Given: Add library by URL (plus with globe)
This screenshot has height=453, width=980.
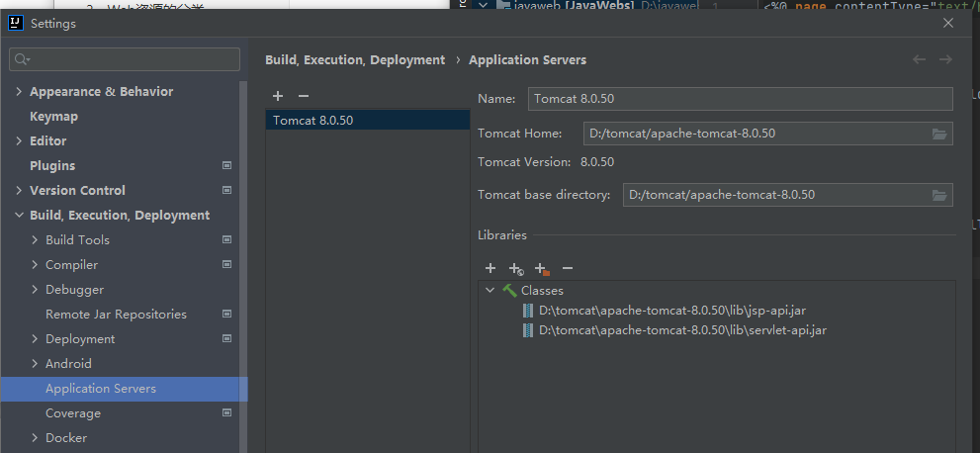Looking at the screenshot, I should [x=516, y=269].
